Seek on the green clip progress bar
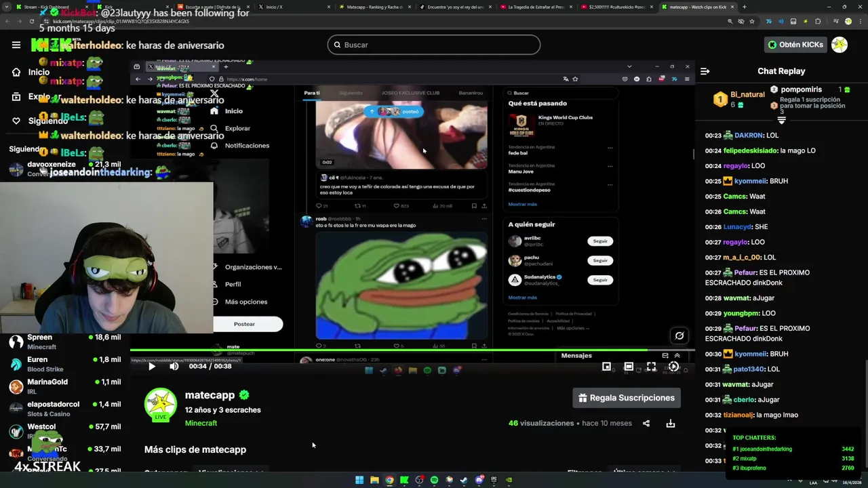 pos(412,350)
